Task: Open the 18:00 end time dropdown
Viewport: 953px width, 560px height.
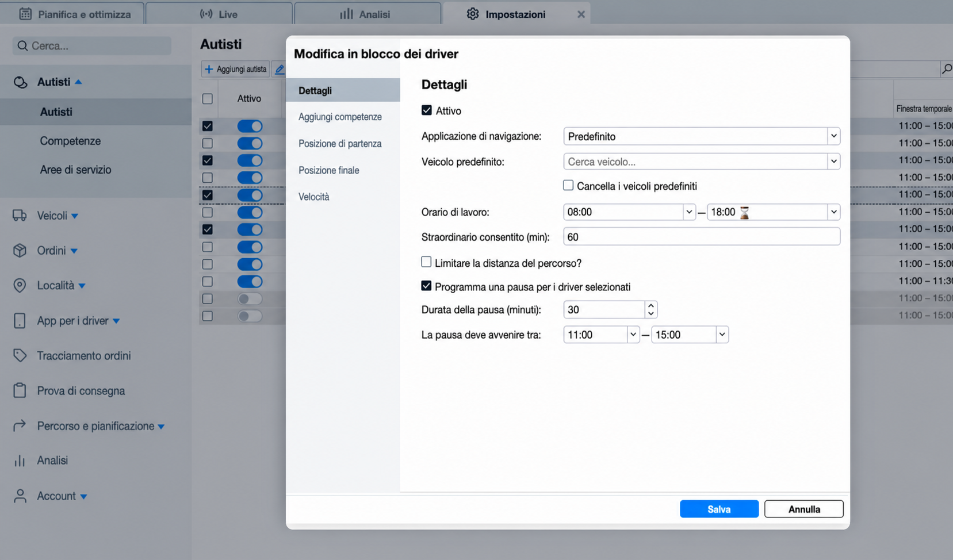Action: 833,212
